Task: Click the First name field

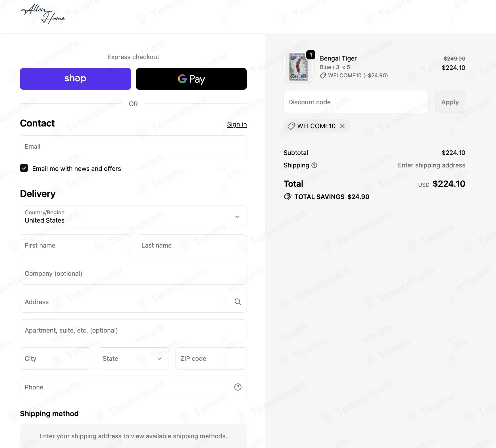Action: coord(75,245)
